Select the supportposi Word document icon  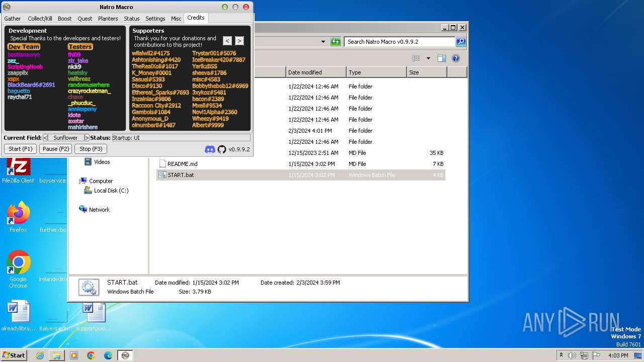[x=94, y=316]
